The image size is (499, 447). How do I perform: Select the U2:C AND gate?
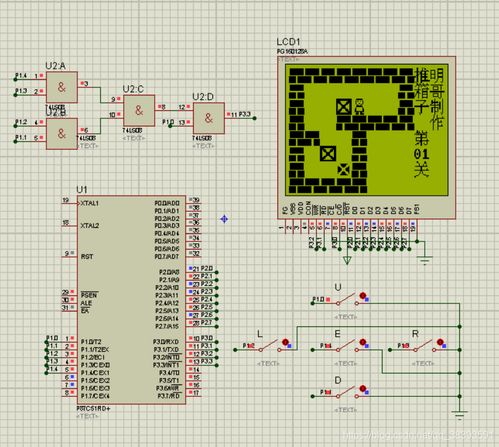point(139,110)
